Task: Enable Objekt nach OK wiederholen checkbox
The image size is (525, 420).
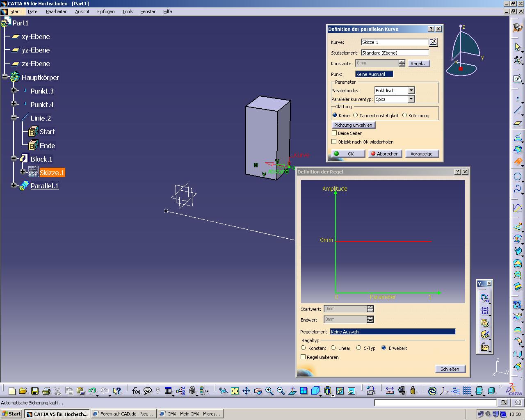Action: coord(334,142)
